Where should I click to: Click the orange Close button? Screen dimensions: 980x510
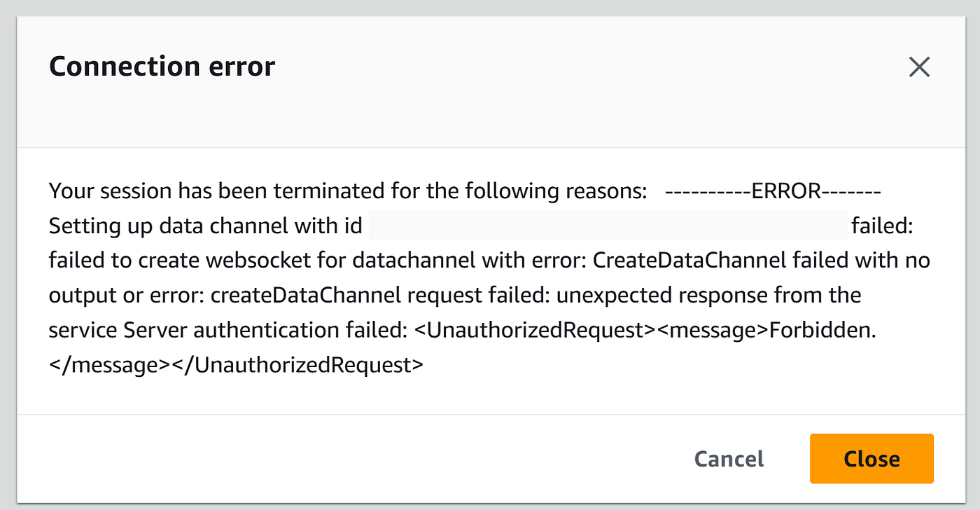tap(871, 459)
